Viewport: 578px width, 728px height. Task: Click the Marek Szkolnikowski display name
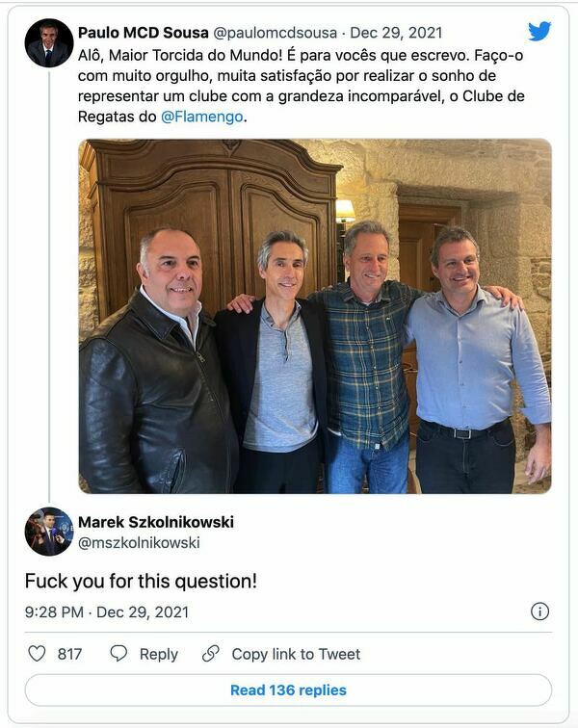156,522
